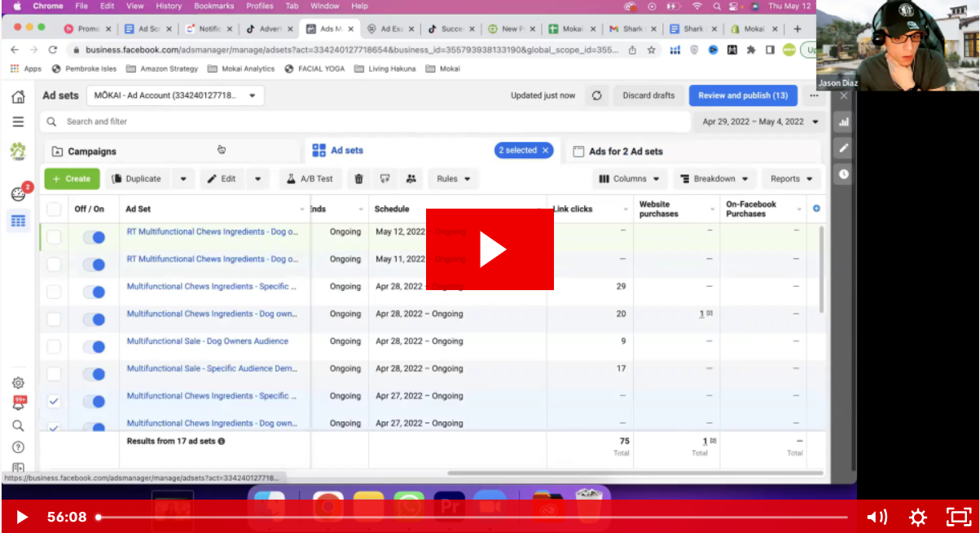Open the video player settings gear
This screenshot has height=533, width=980.
point(917,517)
